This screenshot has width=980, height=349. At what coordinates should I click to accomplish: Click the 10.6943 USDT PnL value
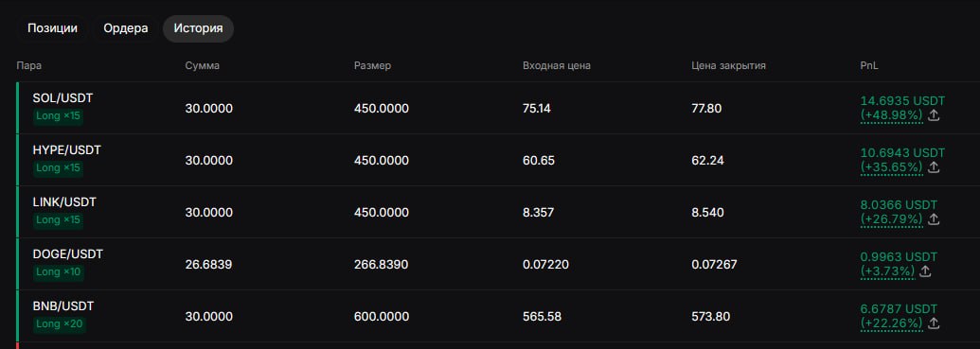pos(902,152)
